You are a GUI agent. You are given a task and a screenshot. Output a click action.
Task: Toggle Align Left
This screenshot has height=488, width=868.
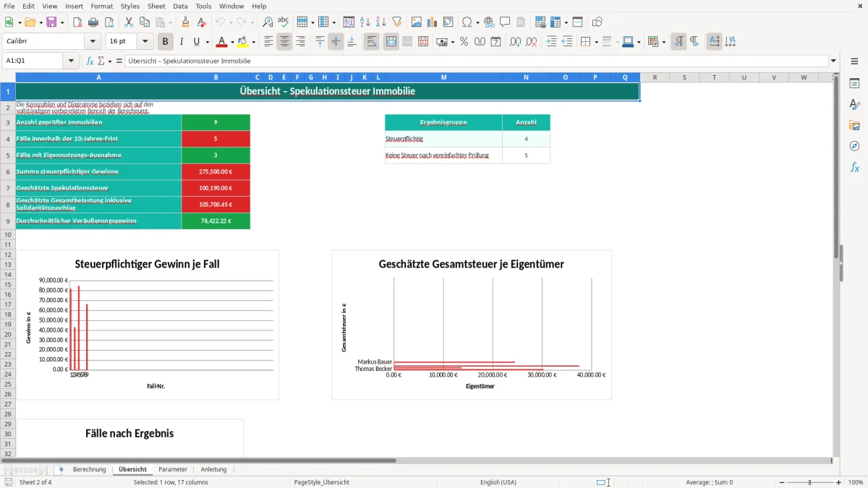[x=268, y=42]
